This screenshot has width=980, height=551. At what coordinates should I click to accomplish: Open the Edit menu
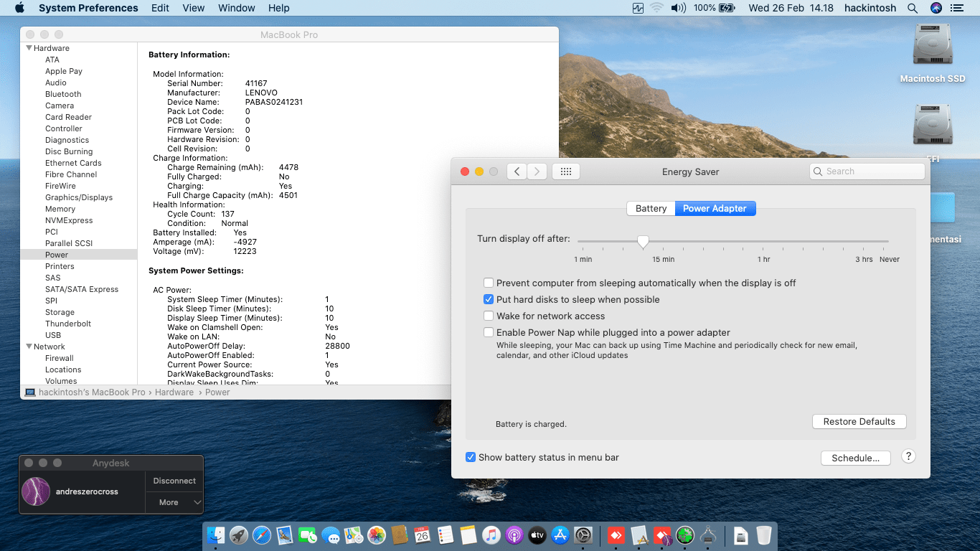[160, 8]
